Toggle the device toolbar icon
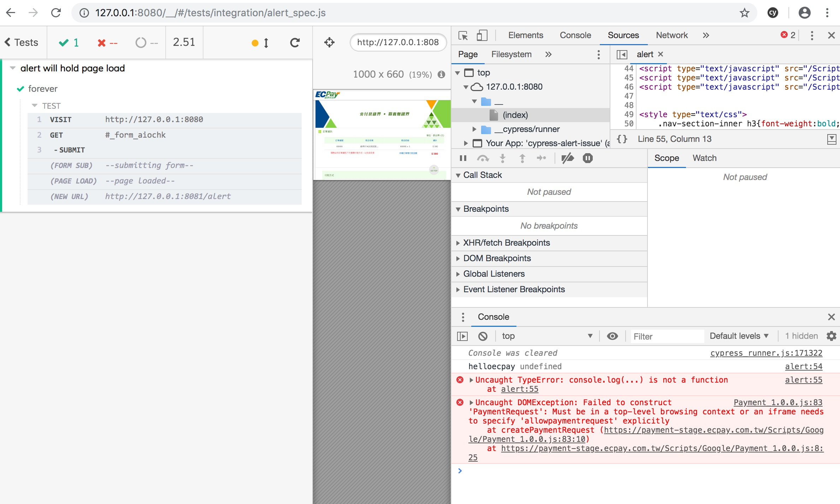The image size is (840, 504). coord(482,36)
